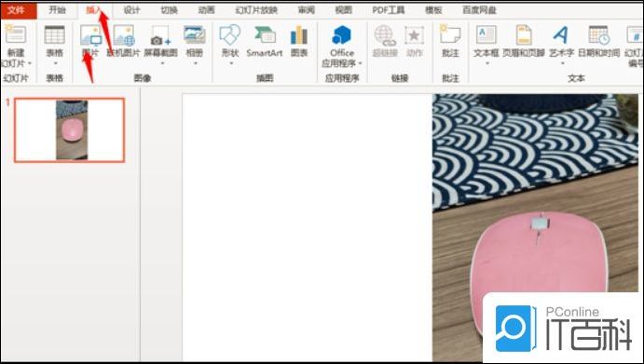This screenshot has width=644, height=364.
Task: Expand the 相册 dropdown arrow
Action: tap(195, 63)
